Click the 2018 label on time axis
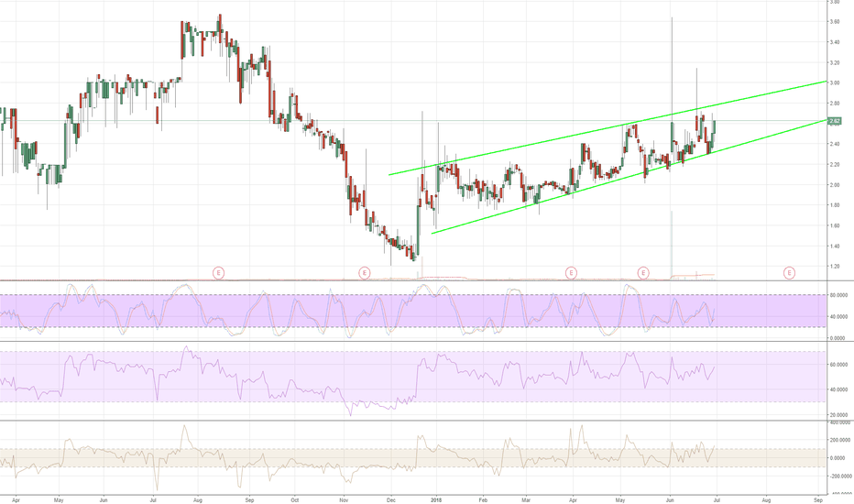Image resolution: width=854 pixels, height=504 pixels. [436, 499]
